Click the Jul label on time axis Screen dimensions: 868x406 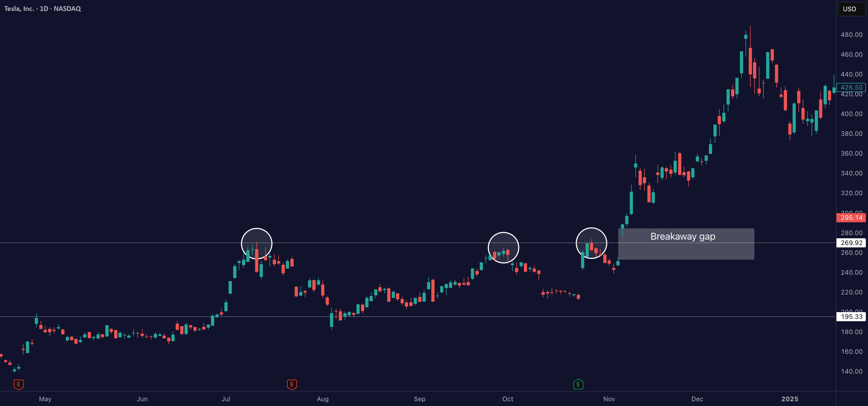(226, 399)
